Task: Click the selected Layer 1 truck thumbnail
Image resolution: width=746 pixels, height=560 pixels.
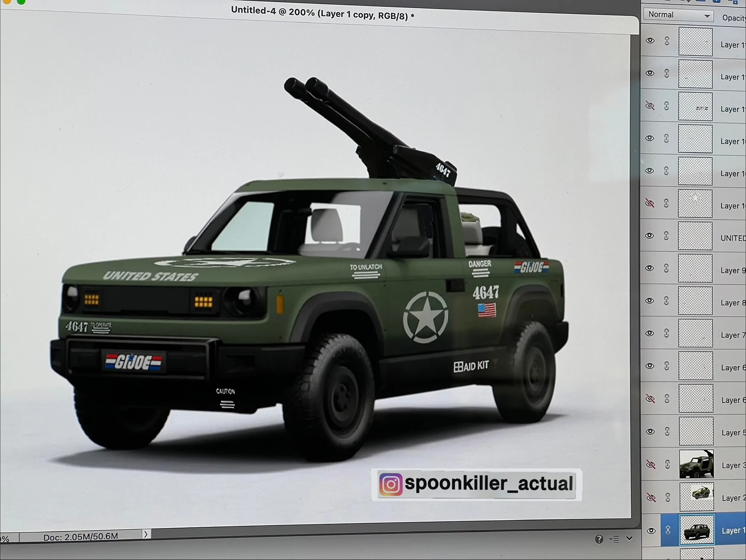Action: click(x=697, y=529)
